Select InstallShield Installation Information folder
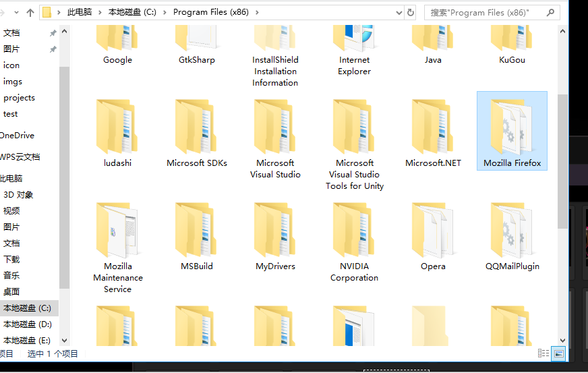 click(x=275, y=56)
